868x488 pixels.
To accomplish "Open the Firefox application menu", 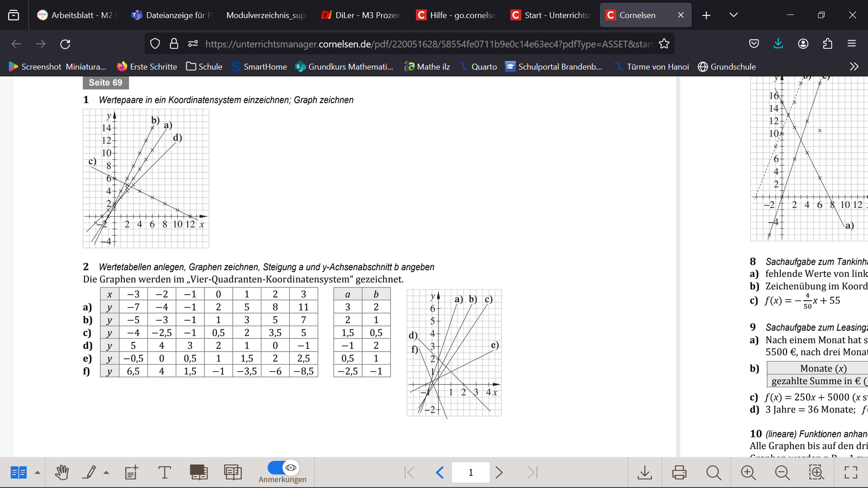I will click(852, 44).
